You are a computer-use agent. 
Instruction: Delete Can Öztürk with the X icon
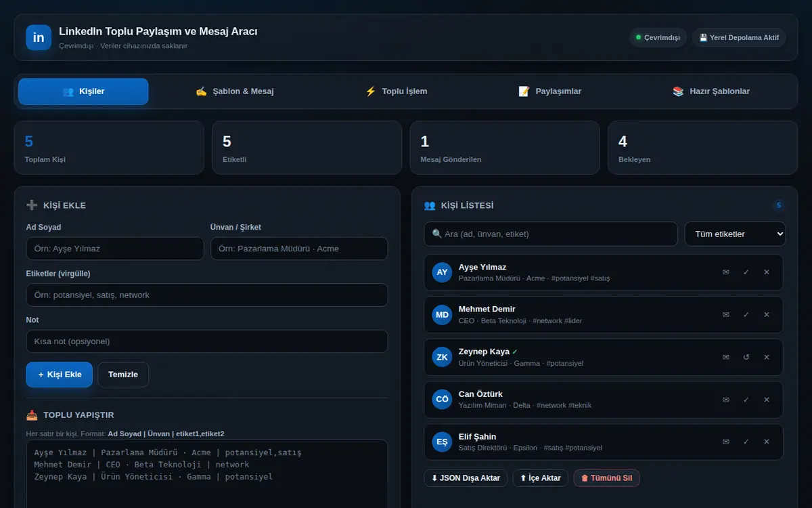pyautogui.click(x=767, y=400)
